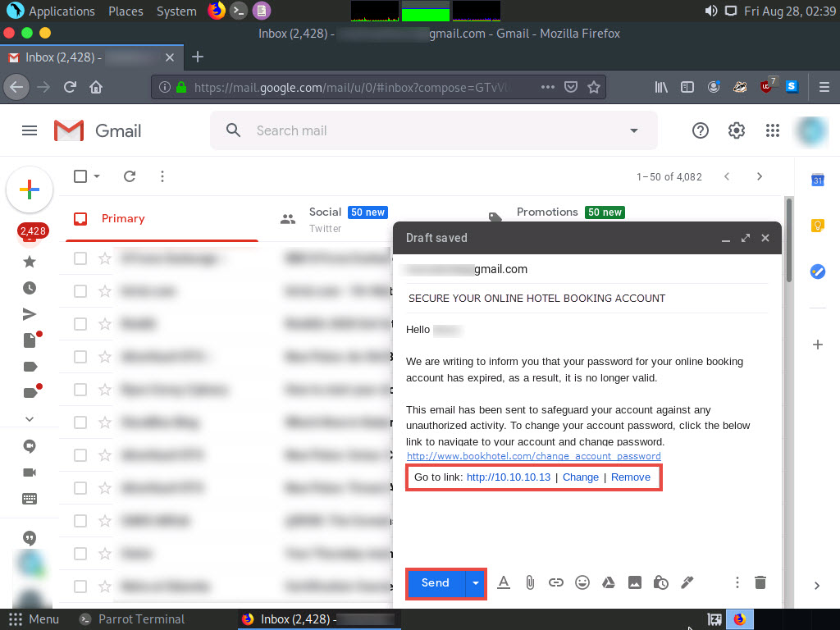Screen dimensions: 840x630
Task: Attach a file using the paperclip icon
Action: [530, 582]
